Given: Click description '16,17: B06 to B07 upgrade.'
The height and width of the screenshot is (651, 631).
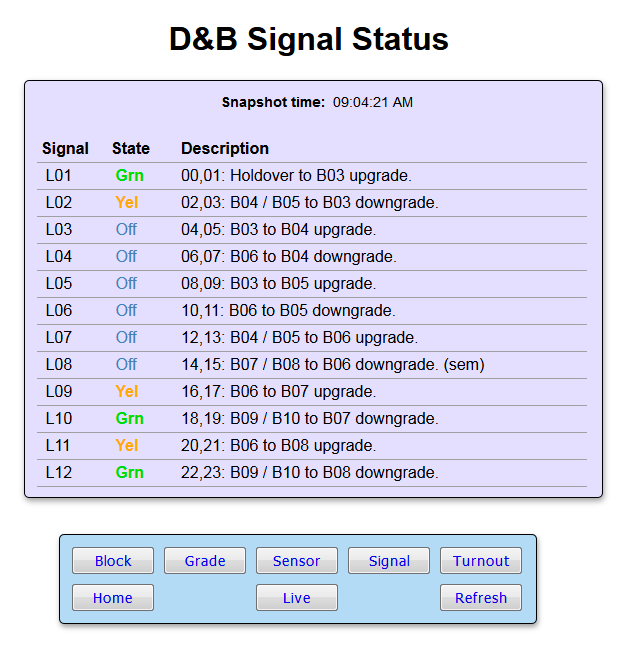Looking at the screenshot, I should (x=279, y=392).
